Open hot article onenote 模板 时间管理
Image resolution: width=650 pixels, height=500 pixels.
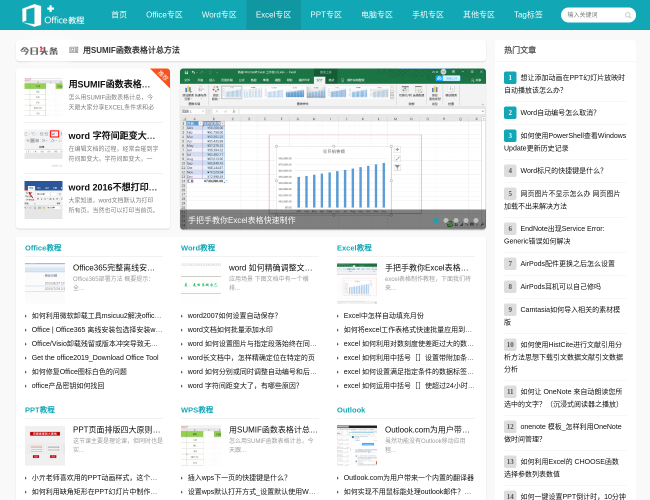[563, 432]
